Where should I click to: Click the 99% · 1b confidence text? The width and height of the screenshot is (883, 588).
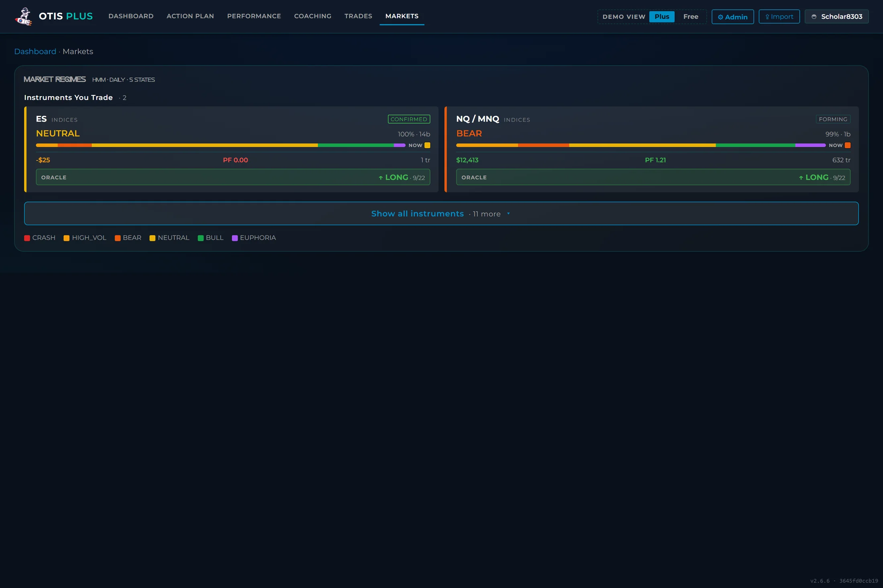pyautogui.click(x=838, y=134)
